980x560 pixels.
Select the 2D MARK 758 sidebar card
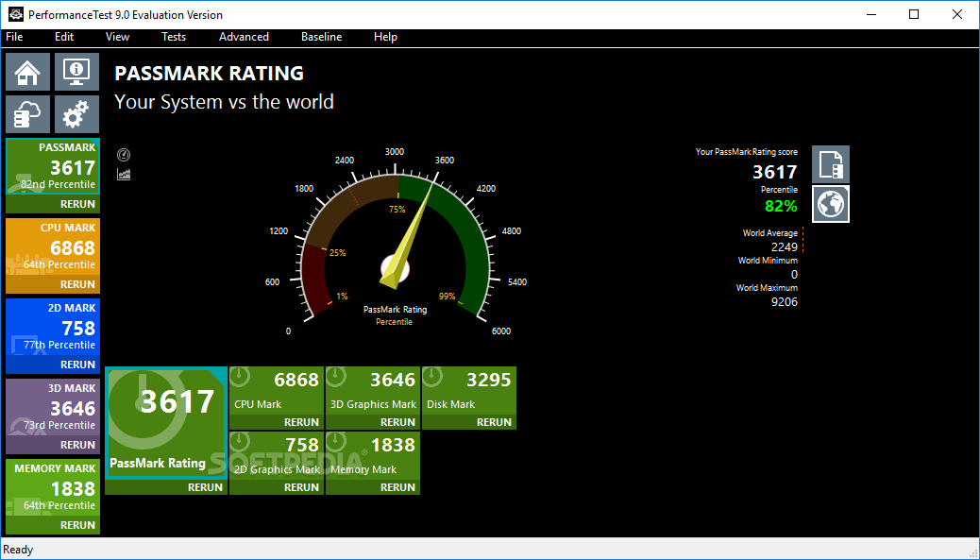[53, 327]
